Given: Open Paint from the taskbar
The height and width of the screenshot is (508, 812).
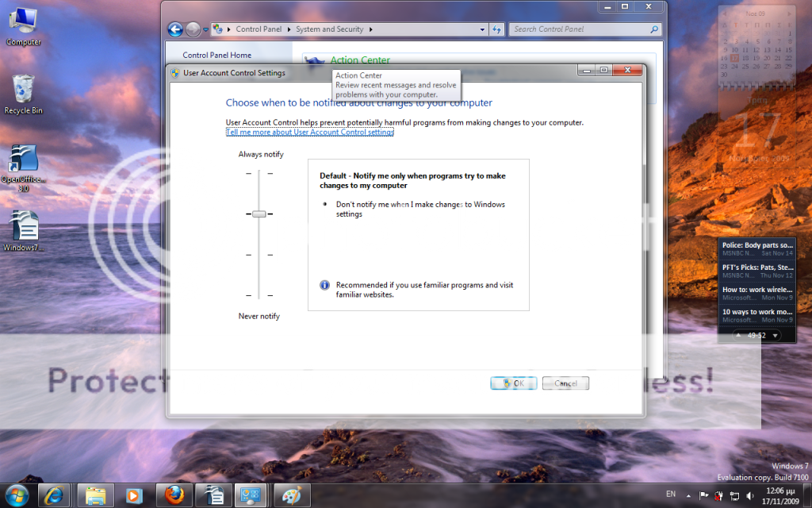Looking at the screenshot, I should (291, 495).
